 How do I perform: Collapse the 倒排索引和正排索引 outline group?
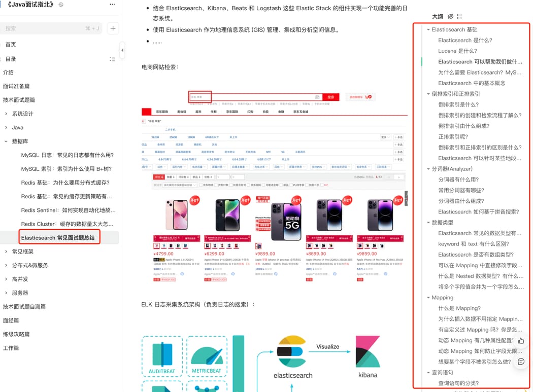pyautogui.click(x=428, y=94)
